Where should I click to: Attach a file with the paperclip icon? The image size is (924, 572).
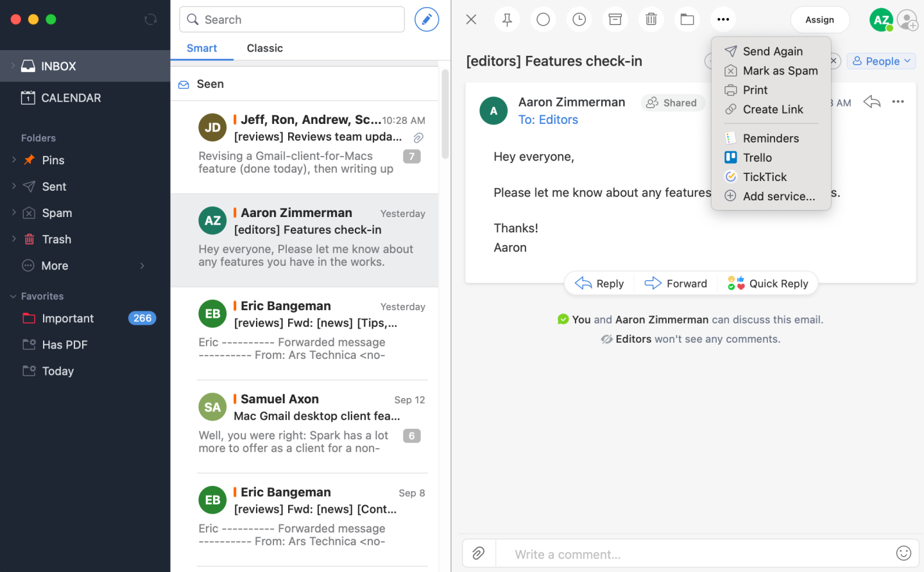click(479, 553)
